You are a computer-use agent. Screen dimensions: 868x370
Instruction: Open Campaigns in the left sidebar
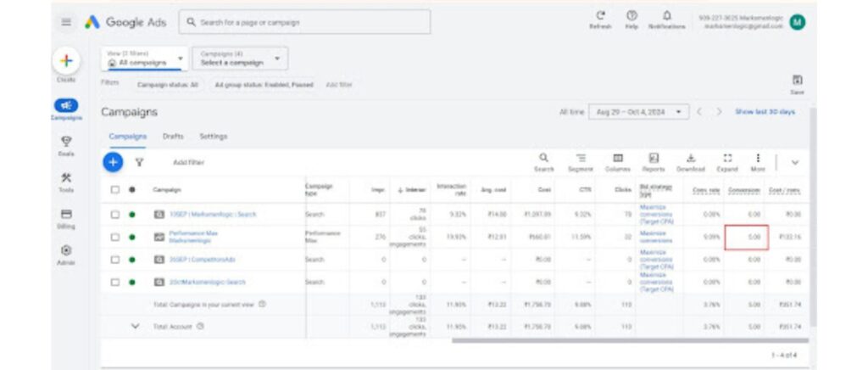[66, 109]
